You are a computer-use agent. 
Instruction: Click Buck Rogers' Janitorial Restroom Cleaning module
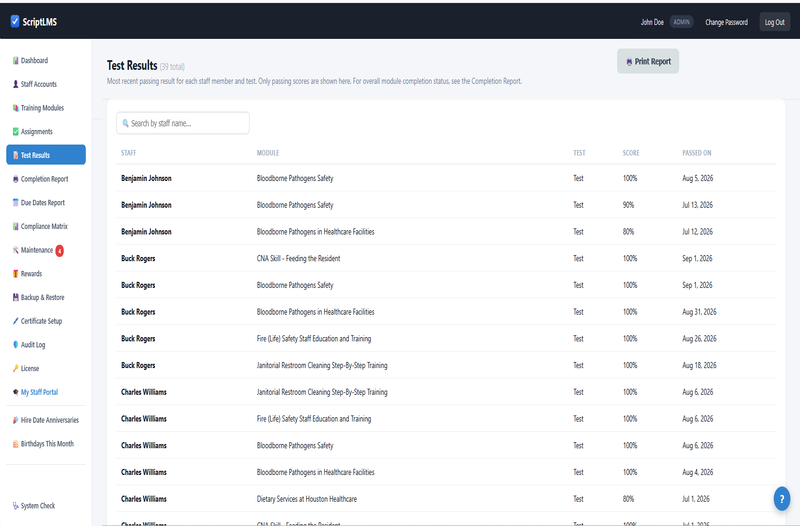pos(322,365)
